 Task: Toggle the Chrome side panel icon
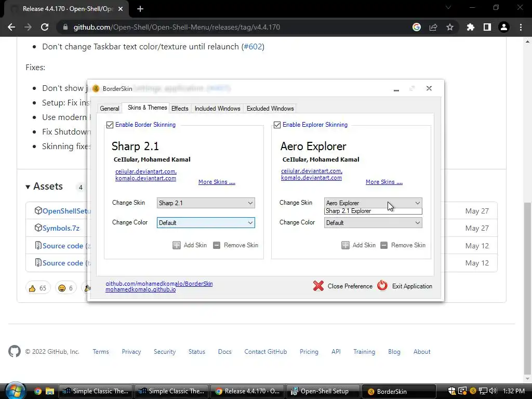[487, 27]
